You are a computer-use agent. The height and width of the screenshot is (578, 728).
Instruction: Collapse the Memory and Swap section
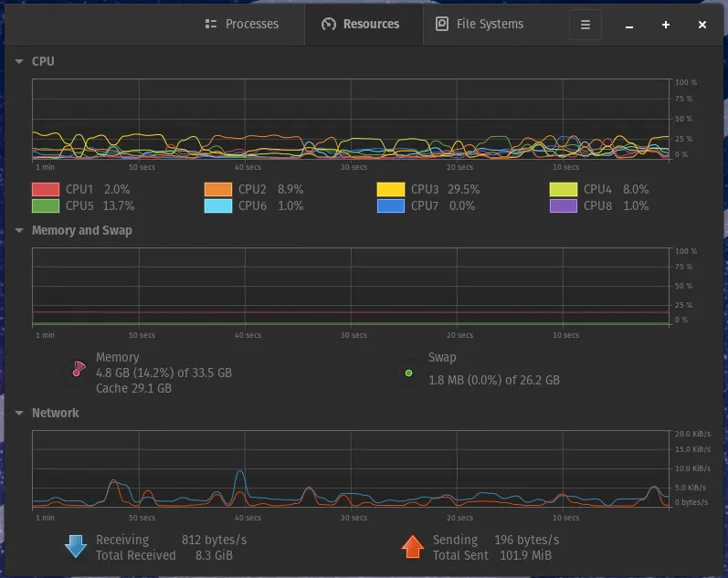19,230
